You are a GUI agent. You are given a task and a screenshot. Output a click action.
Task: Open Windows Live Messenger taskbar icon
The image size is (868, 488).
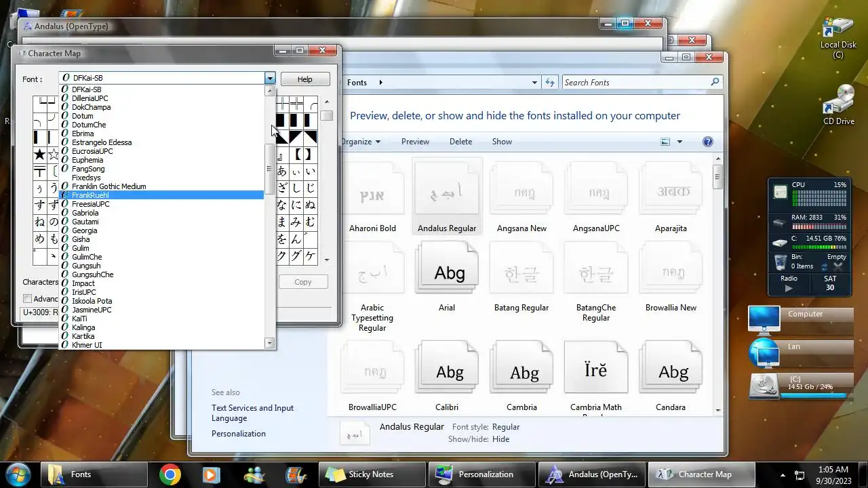point(254,474)
